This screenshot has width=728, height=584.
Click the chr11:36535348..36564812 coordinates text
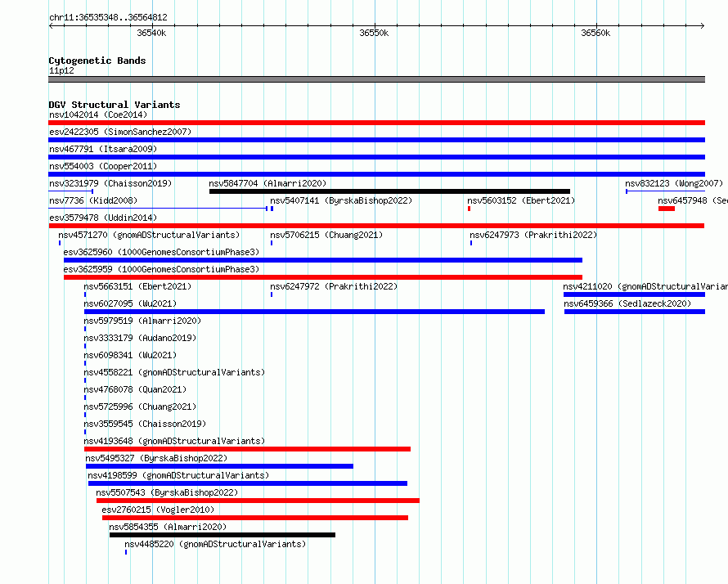point(108,18)
